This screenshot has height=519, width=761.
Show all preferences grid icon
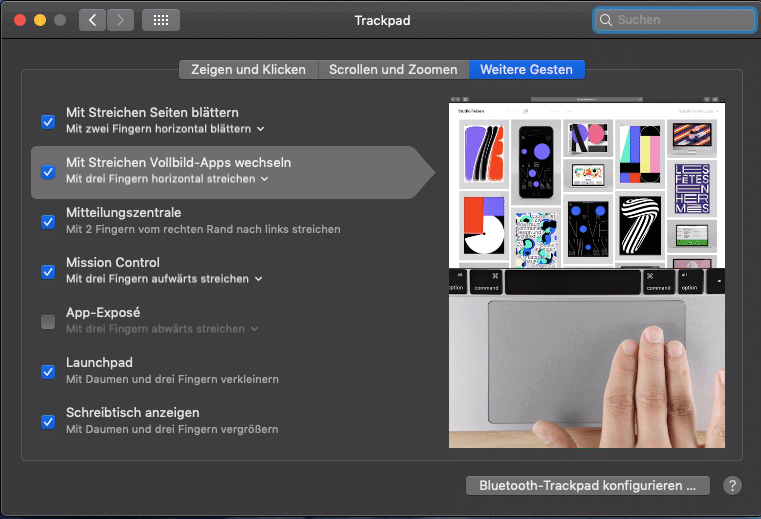[x=162, y=20]
